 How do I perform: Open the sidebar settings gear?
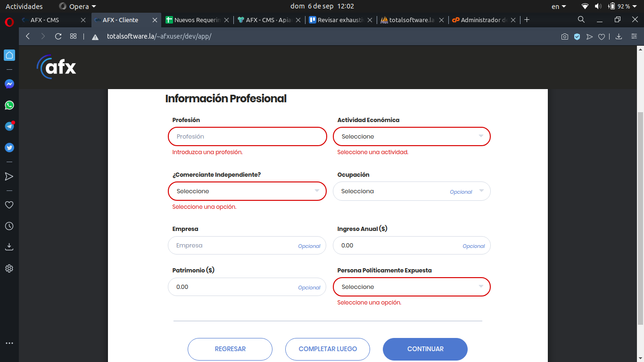coord(9,269)
